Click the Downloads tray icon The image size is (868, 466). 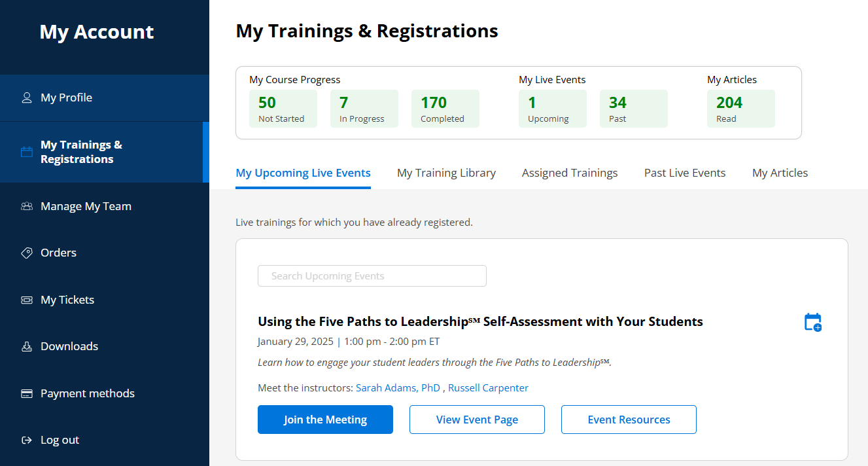point(27,346)
